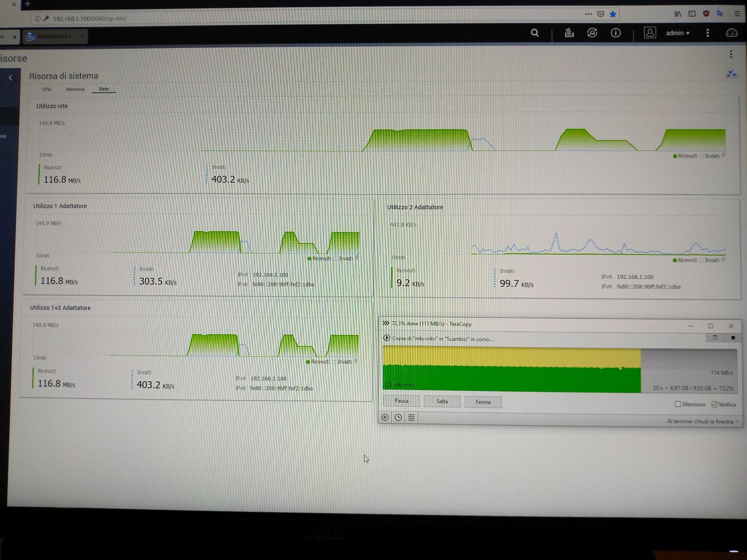Click the Ferma button to stop copy
The width and height of the screenshot is (747, 560).
(x=483, y=402)
